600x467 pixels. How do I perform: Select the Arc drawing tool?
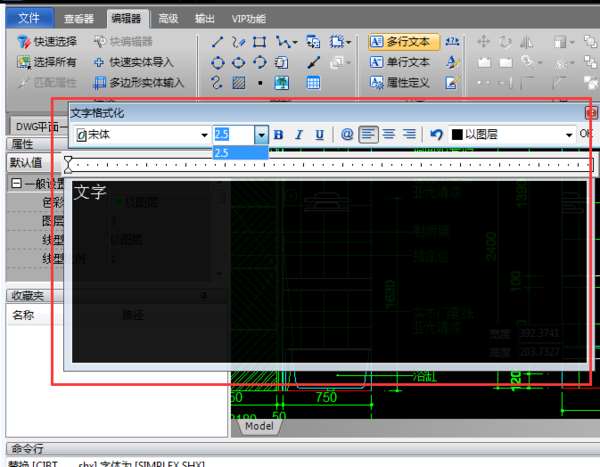(260, 62)
